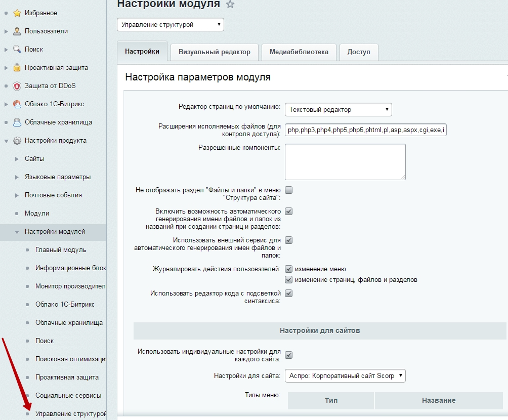
Task: Switch to the "Медиабиблиотека" tab
Action: (x=299, y=52)
